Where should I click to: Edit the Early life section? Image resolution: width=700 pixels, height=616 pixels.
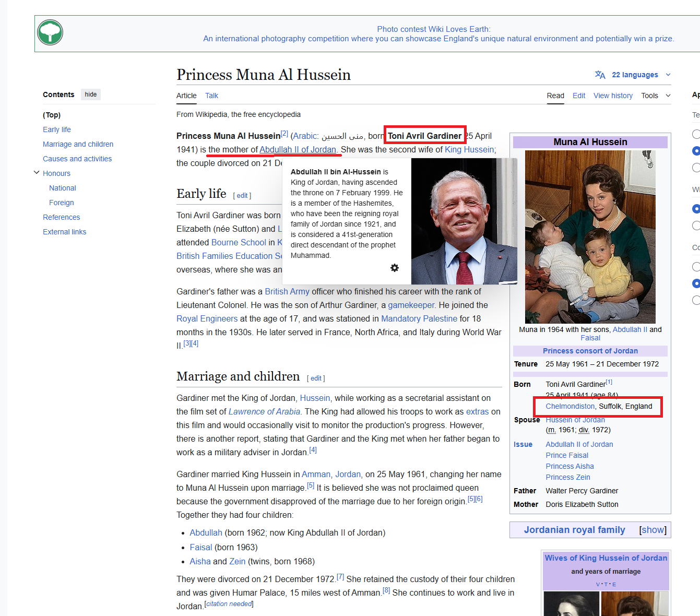[x=242, y=195]
